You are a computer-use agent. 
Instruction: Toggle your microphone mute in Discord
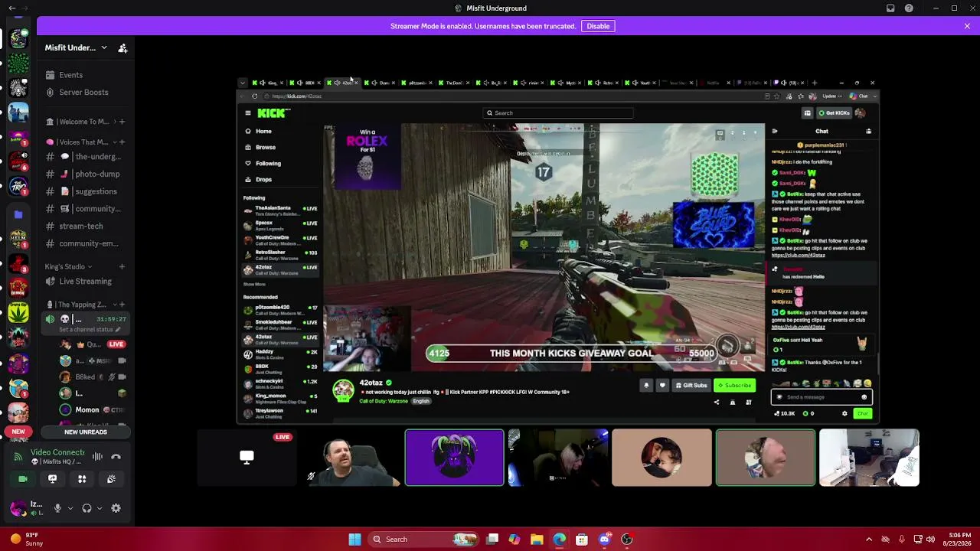57,508
